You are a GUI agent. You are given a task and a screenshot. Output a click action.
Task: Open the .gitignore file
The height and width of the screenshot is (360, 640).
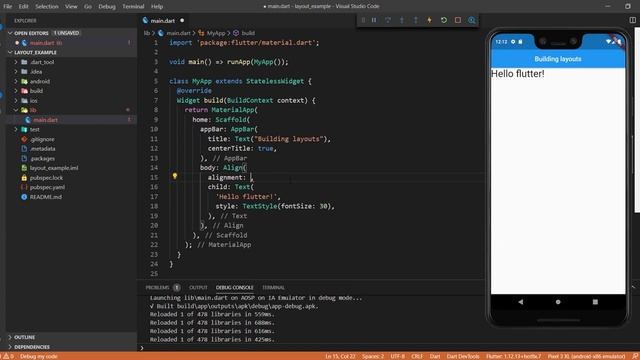tap(42, 139)
